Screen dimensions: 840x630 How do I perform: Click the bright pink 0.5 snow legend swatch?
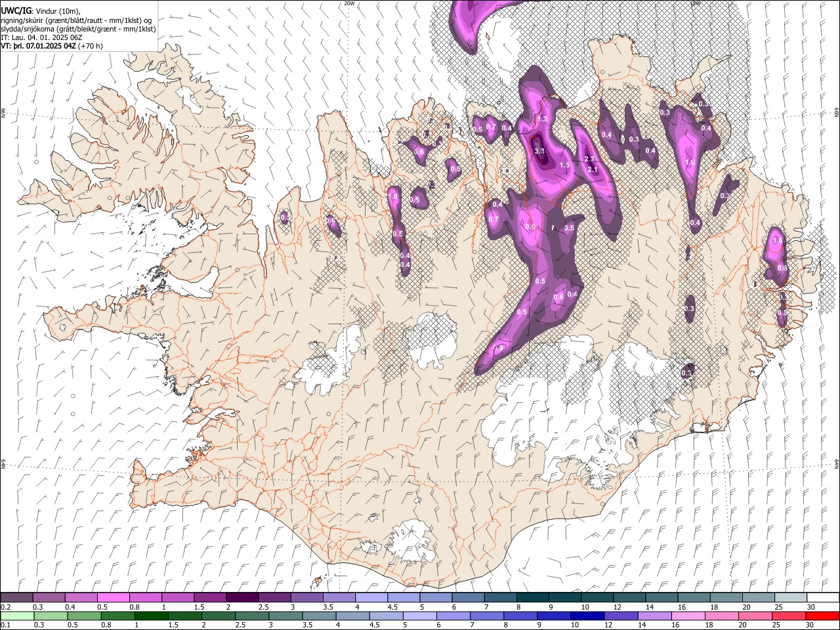(x=113, y=597)
